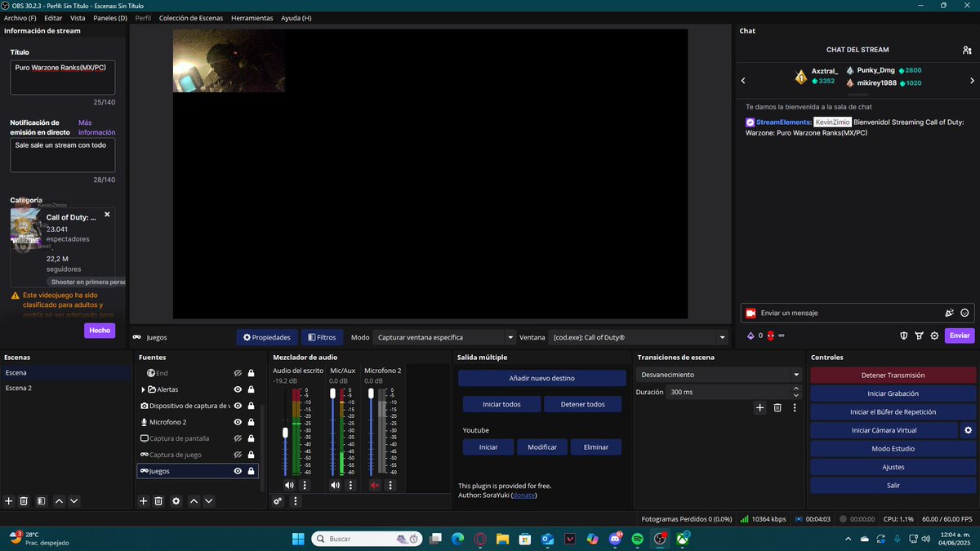Open Archivo (F) menu
Viewport: 980px width, 551px height.
coord(20,17)
